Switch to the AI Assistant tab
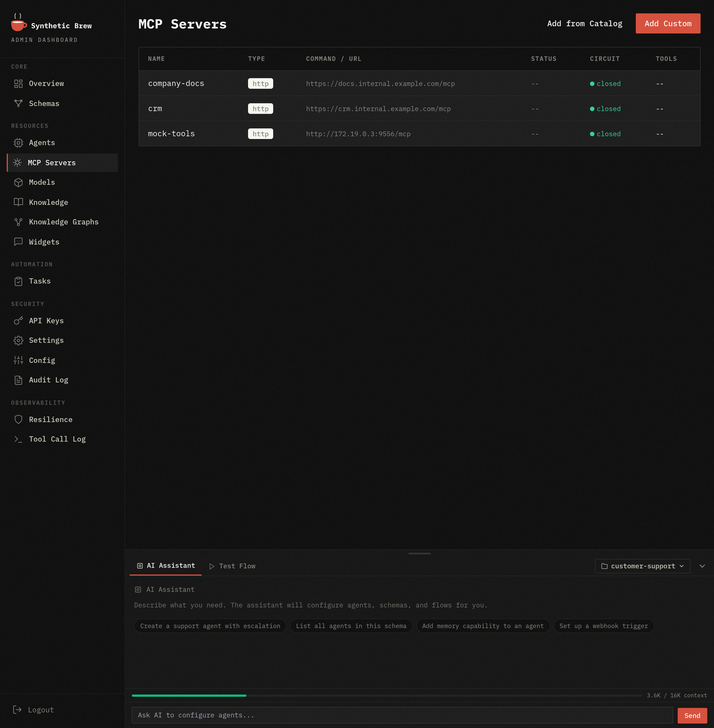714x728 pixels. (166, 566)
